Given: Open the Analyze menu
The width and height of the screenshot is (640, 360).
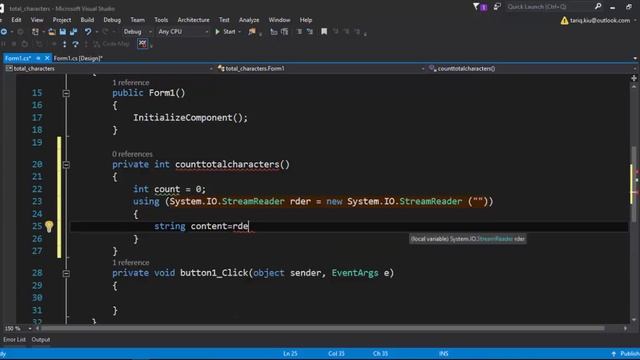Looking at the screenshot, I should (x=249, y=20).
